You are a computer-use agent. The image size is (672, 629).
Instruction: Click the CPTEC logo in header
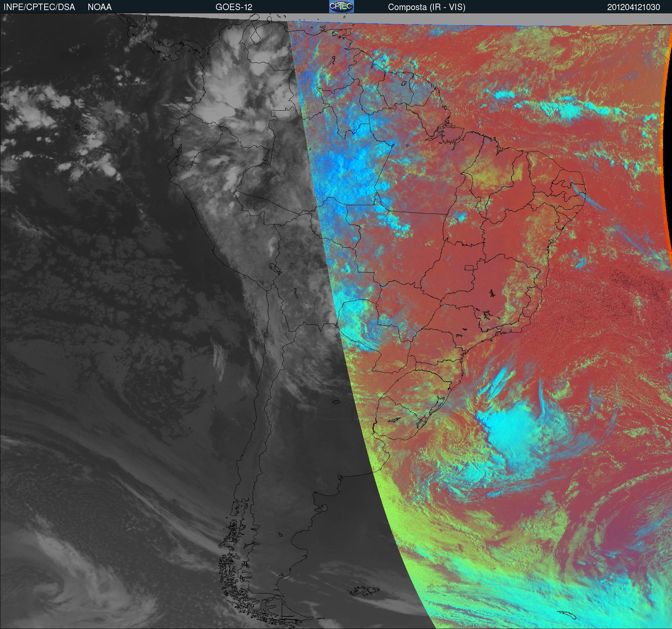(341, 6)
